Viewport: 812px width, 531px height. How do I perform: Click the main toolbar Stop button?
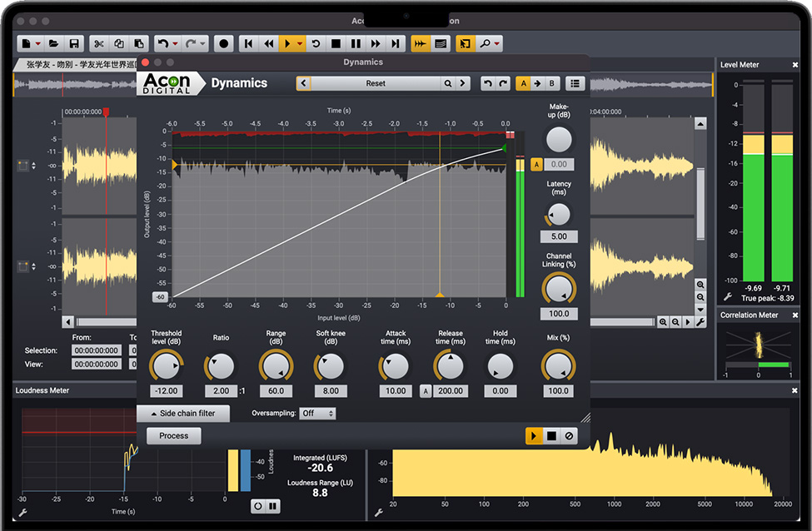pyautogui.click(x=336, y=43)
